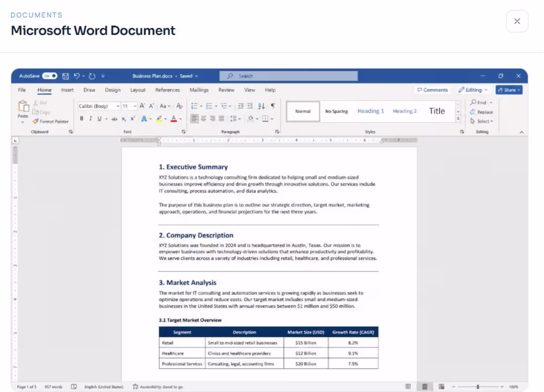The image size is (544, 392).
Task: Open the Paragraph dialog launcher
Action: (277, 132)
